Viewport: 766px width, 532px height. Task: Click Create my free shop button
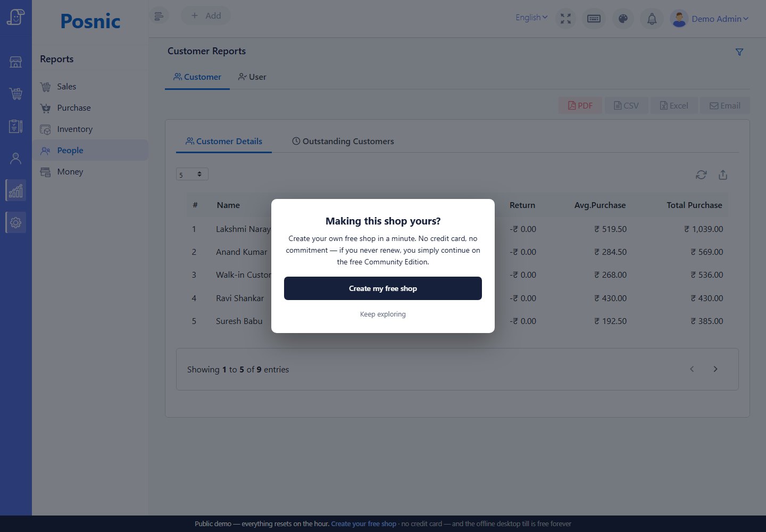(383, 288)
